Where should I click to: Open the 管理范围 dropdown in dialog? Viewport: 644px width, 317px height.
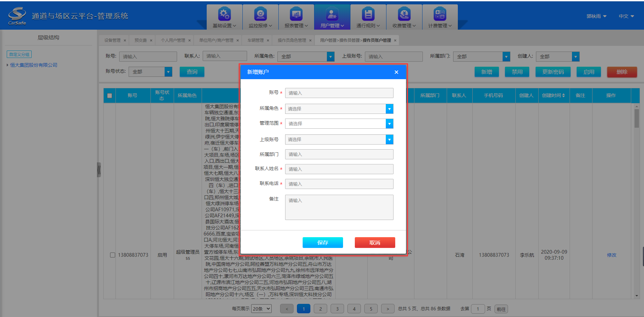coord(389,124)
